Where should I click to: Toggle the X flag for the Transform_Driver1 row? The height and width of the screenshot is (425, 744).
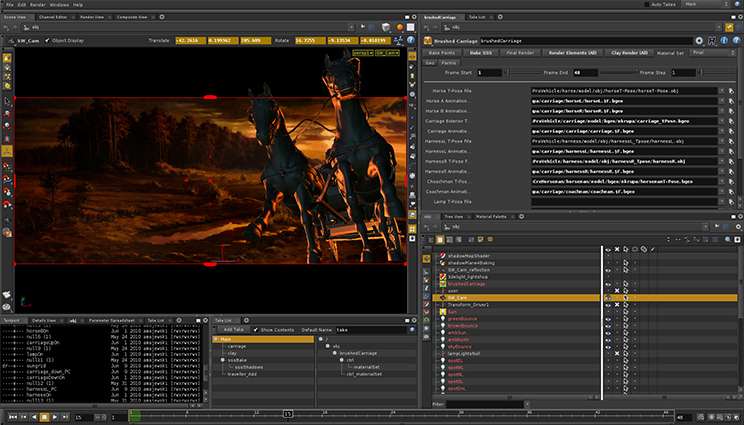tap(617, 305)
